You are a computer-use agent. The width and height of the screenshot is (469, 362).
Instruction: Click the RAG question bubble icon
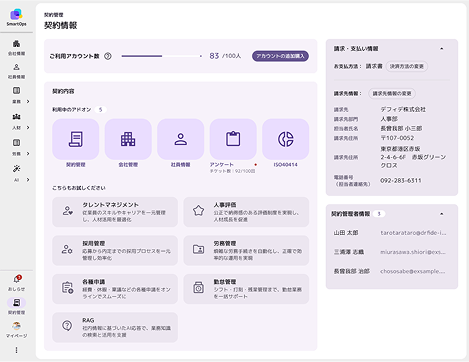[67, 326]
